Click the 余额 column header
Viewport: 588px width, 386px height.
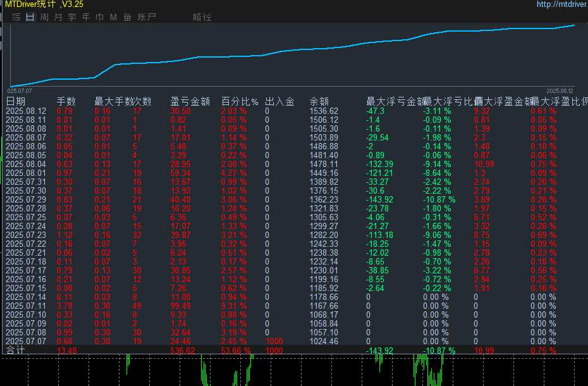pyautogui.click(x=319, y=101)
